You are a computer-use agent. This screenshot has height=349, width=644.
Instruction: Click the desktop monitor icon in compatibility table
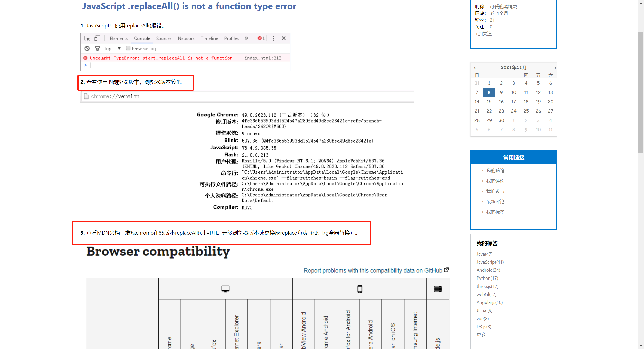225,289
